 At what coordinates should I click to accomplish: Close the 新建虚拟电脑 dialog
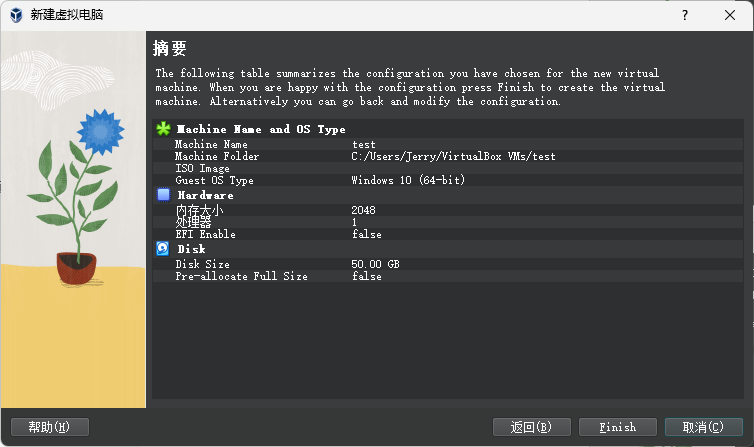point(731,15)
